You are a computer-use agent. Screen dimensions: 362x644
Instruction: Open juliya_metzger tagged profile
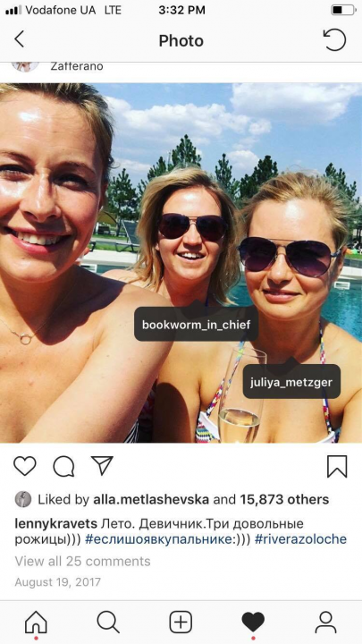(291, 382)
